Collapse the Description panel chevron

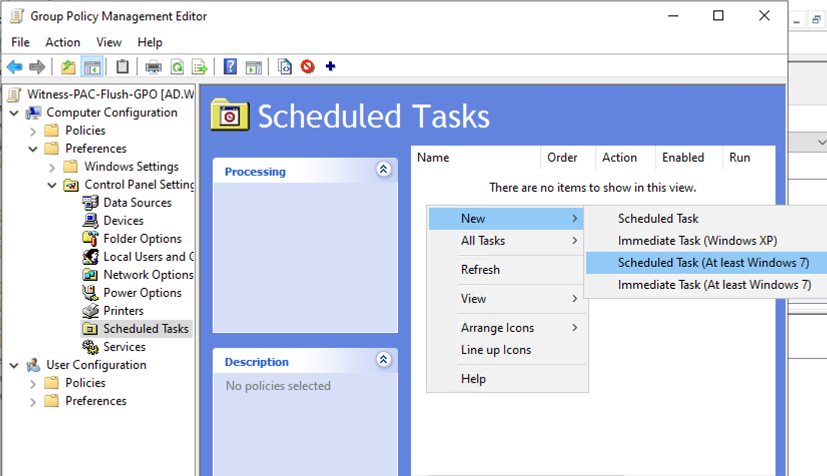(383, 360)
